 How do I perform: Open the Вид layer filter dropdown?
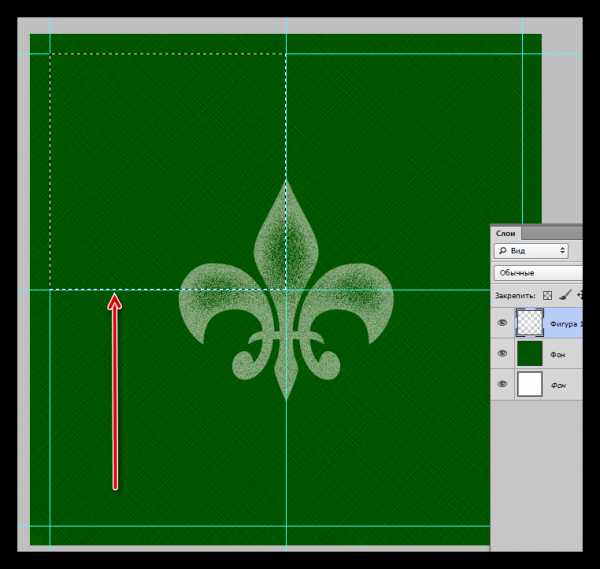pyautogui.click(x=532, y=251)
